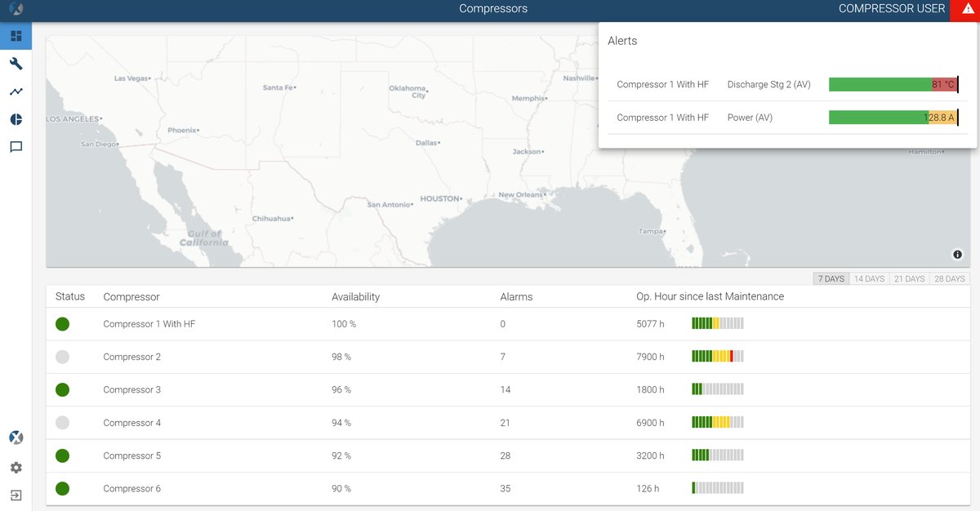Click the logout icon at sidebar bottom
This screenshot has width=980, height=511.
[x=15, y=495]
